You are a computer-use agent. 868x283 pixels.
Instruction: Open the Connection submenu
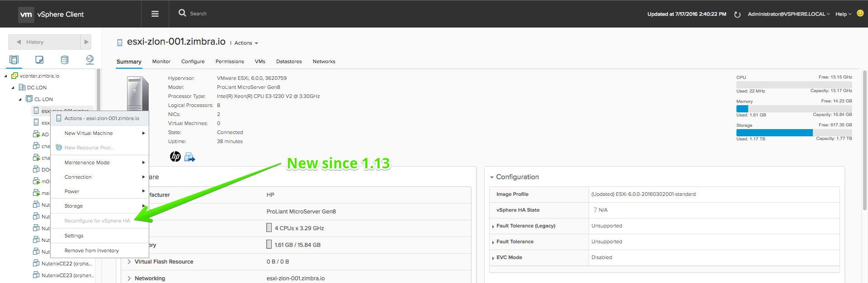pos(100,177)
